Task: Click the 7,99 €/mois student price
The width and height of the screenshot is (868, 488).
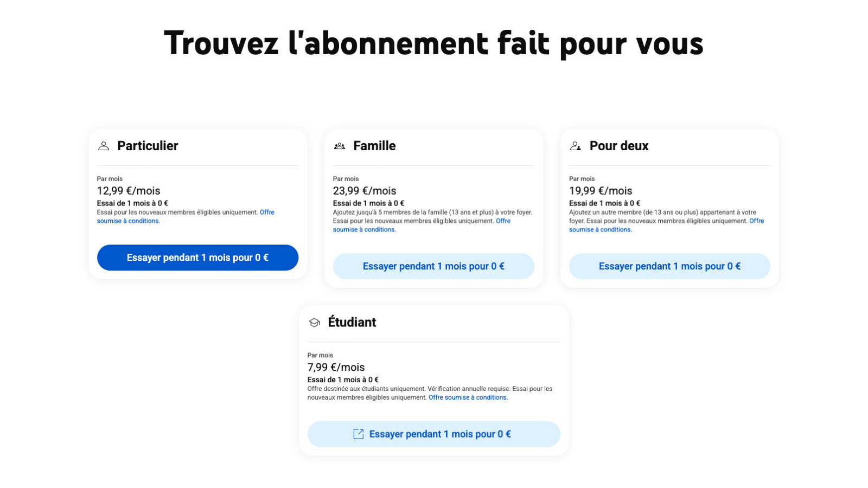Action: click(x=336, y=367)
